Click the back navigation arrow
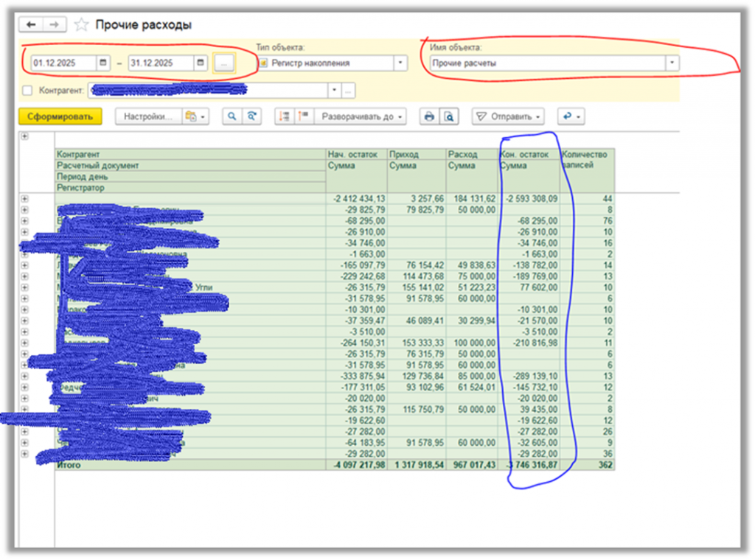Image resolution: width=755 pixels, height=560 pixels. coord(32,25)
